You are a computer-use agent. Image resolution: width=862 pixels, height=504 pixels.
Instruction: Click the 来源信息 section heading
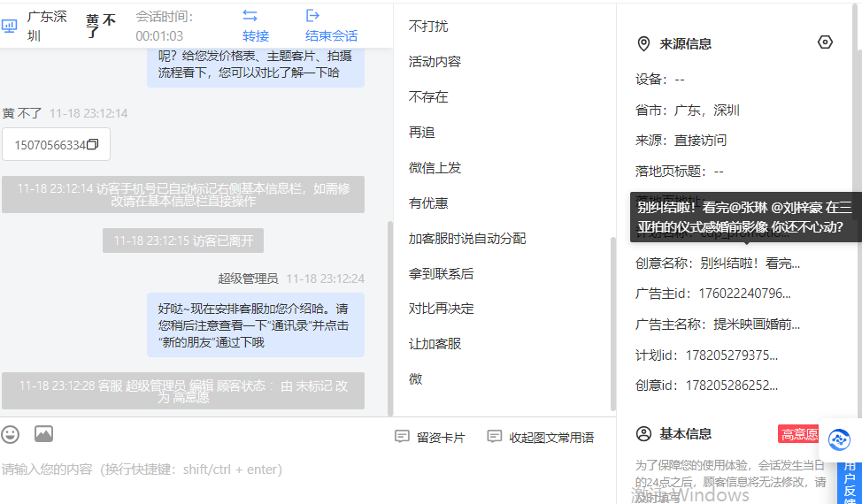pos(686,44)
